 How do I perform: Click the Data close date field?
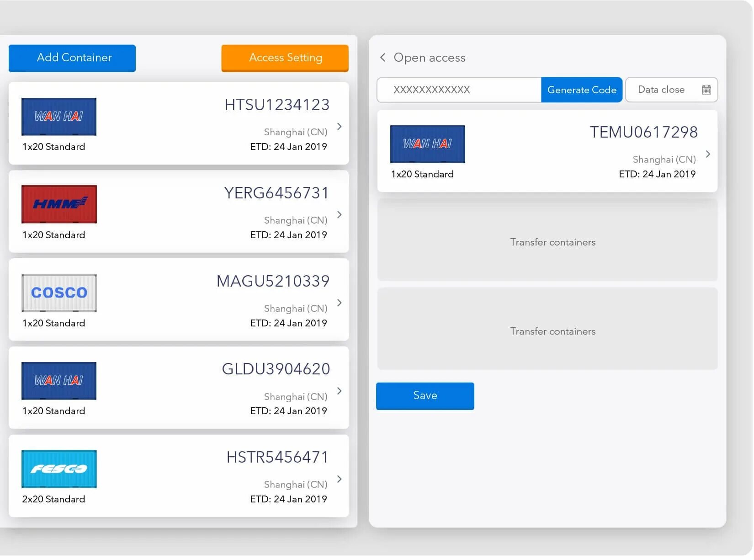point(671,90)
